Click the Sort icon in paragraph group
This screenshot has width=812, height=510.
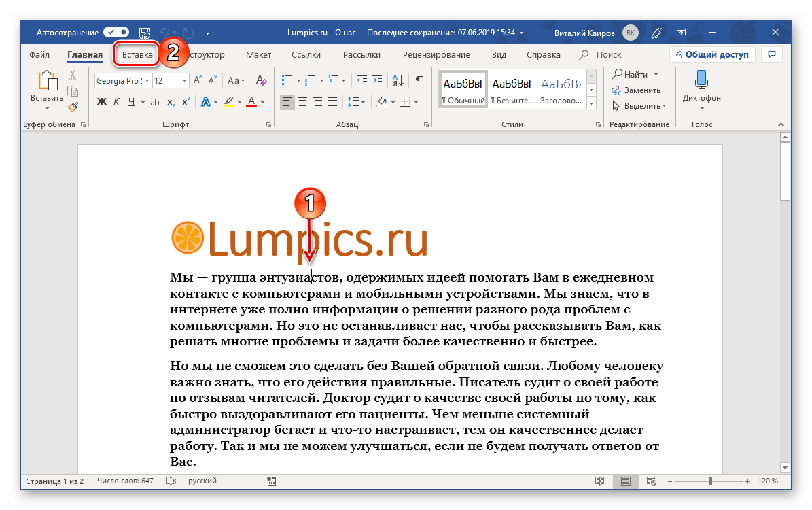tap(399, 80)
